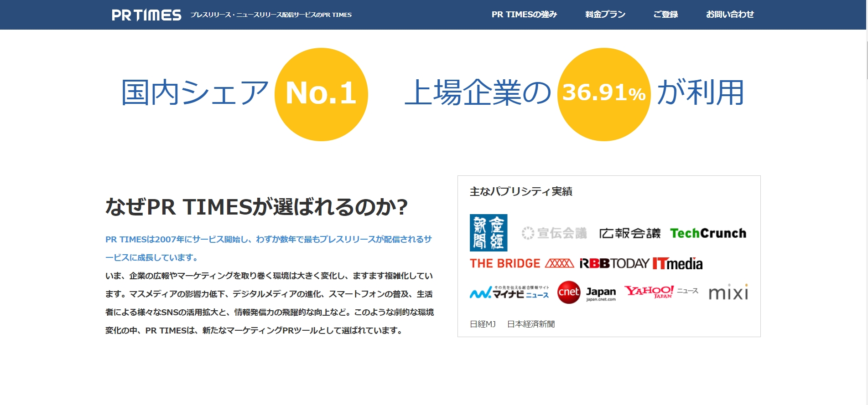The image size is (868, 405).
Task: Click the 日本経済新聞 text
Action: coord(531,324)
